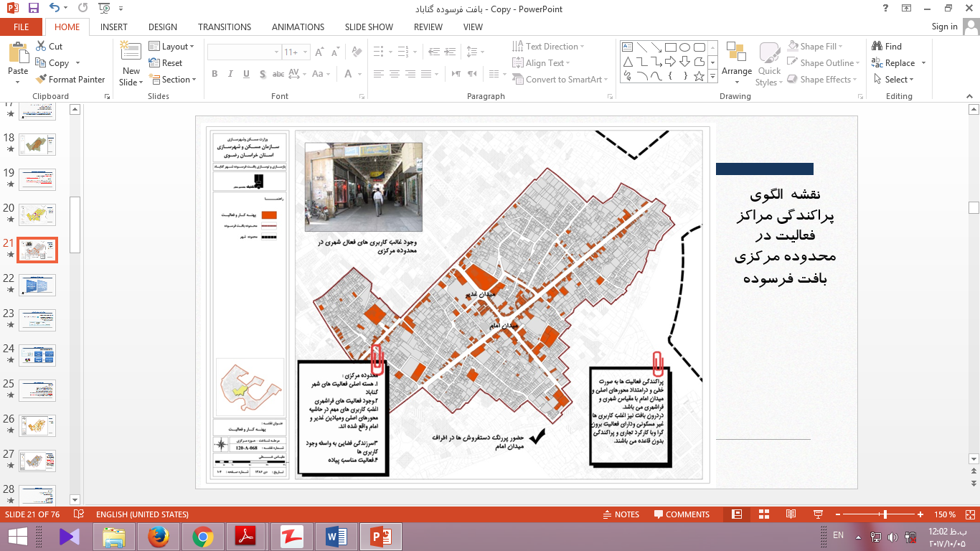This screenshot has width=980, height=551.
Task: Switch to Slide Sorter view in status bar
Action: [763, 514]
